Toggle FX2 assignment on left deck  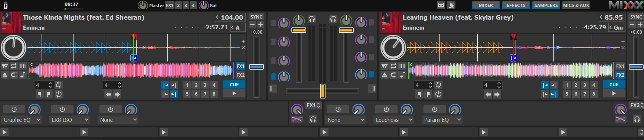[241, 75]
